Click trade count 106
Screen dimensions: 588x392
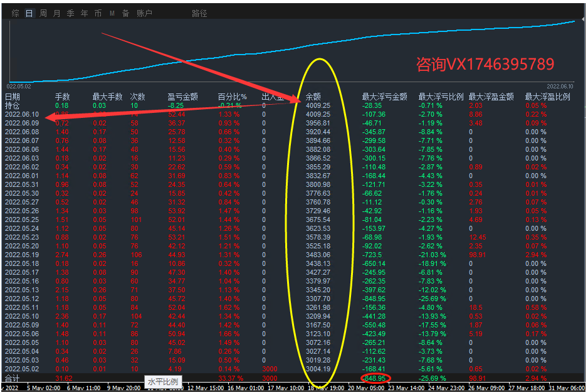pos(136,255)
